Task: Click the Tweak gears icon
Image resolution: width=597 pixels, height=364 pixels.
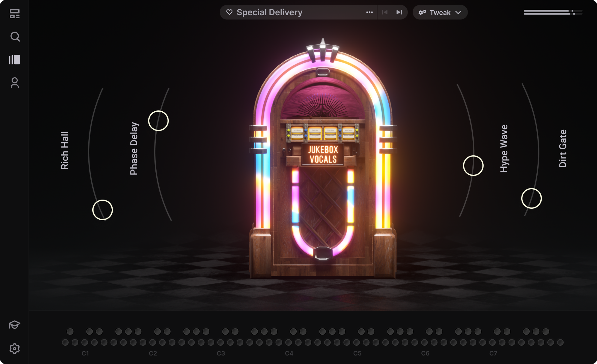Action: [422, 12]
